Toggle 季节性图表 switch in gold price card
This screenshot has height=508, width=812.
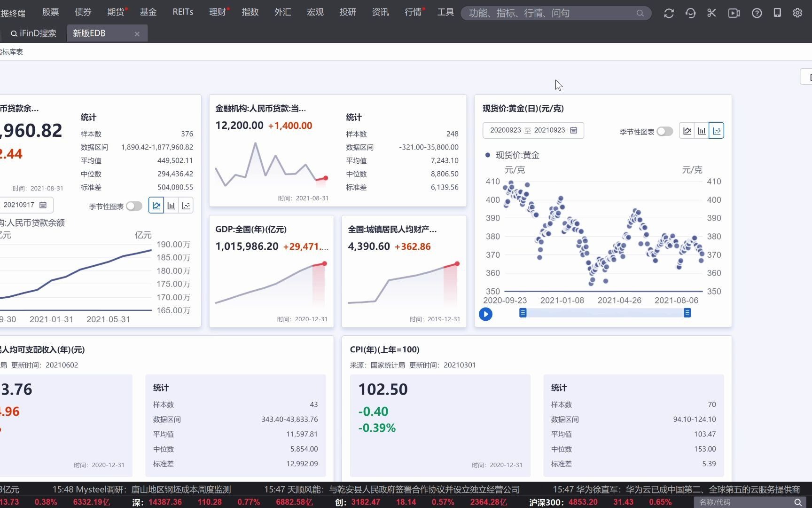[x=665, y=132]
